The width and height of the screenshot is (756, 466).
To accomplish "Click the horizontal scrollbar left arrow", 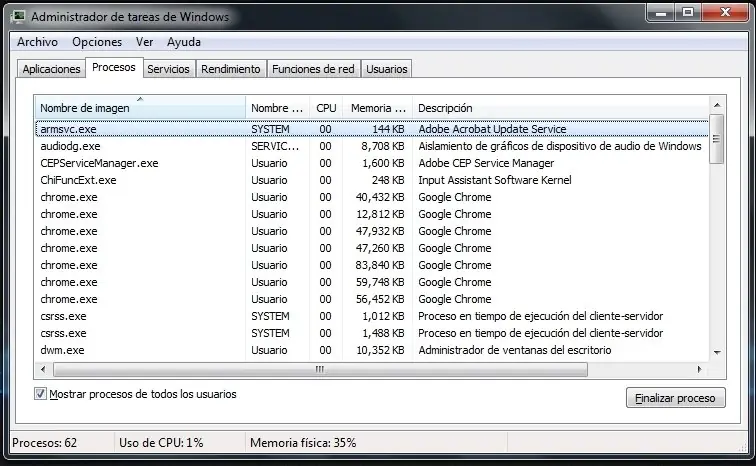I will coord(43,370).
